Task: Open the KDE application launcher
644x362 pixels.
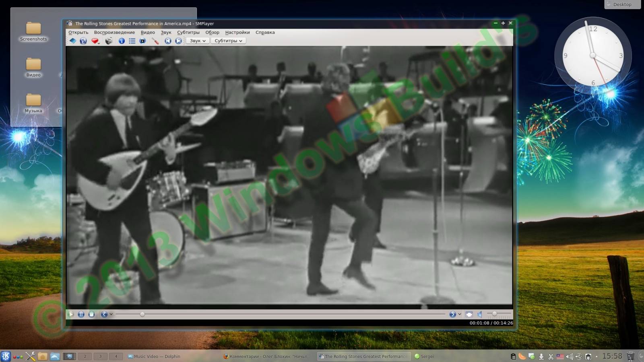Action: point(6,356)
